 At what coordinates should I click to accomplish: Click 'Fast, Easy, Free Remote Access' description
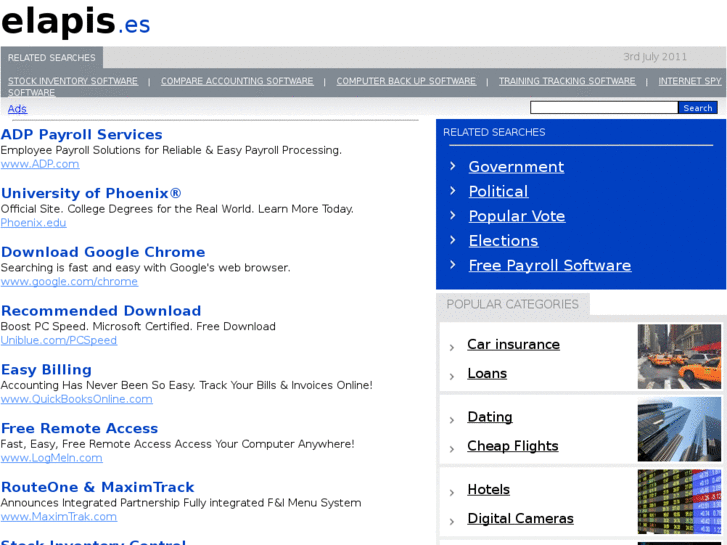[178, 444]
